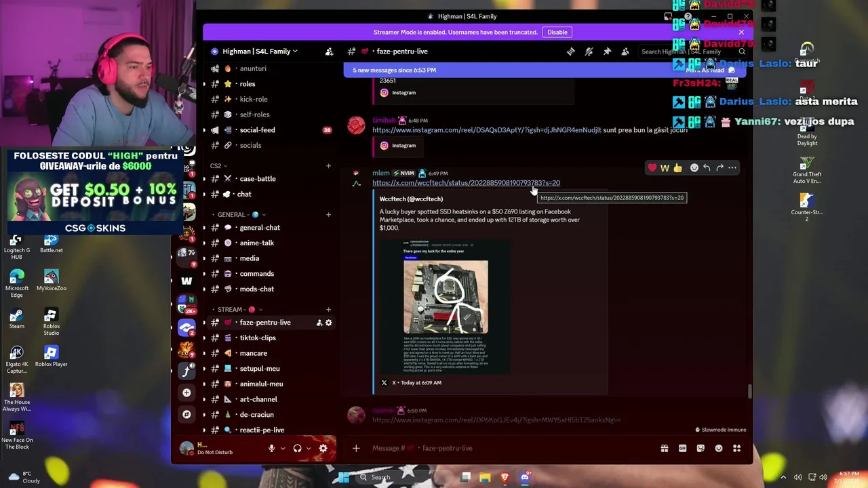Edit faze-pentru-live channel settings gear
Screen dimensions: 868x488
[x=329, y=323]
